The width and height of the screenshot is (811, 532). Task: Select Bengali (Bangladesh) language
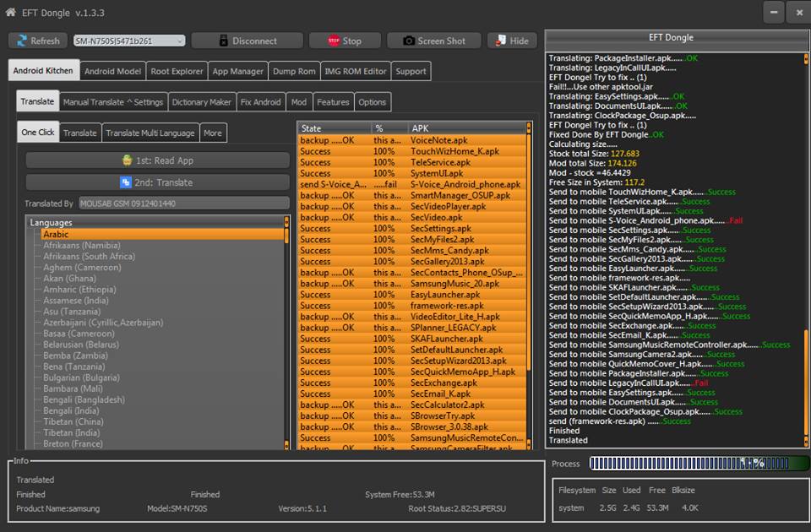84,399
